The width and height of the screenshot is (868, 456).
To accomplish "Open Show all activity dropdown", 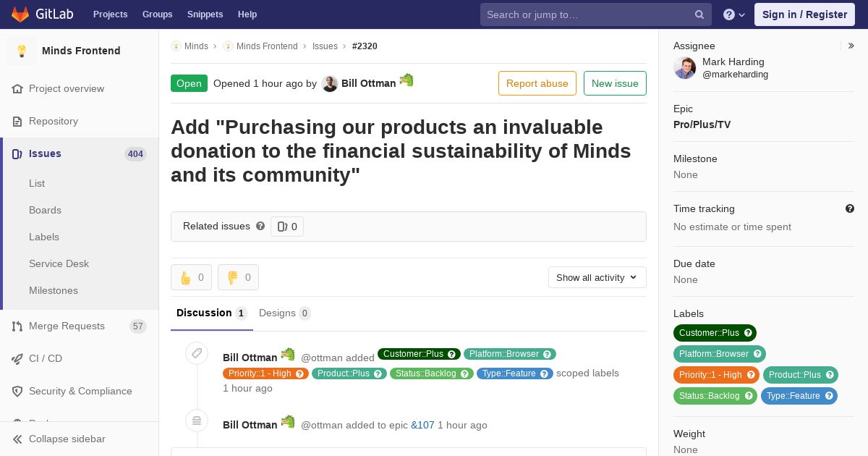I will pyautogui.click(x=597, y=277).
